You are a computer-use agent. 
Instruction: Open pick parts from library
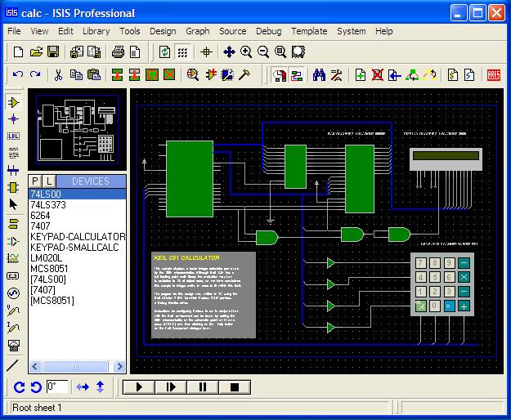click(x=193, y=75)
